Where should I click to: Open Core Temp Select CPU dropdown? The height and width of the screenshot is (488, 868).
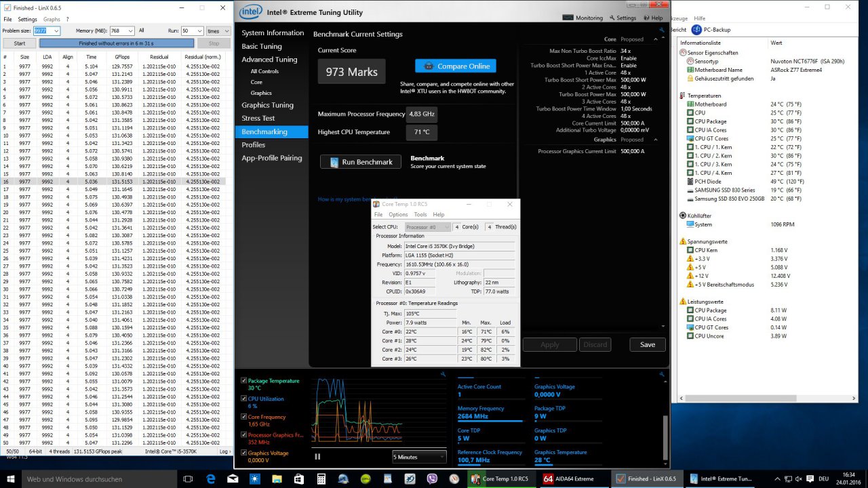(x=428, y=227)
